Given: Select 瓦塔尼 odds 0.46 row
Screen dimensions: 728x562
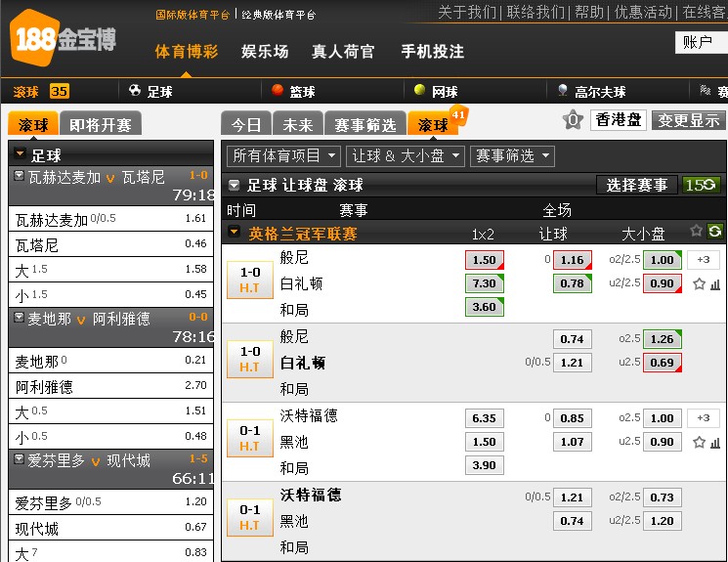Looking at the screenshot, I should tap(111, 243).
